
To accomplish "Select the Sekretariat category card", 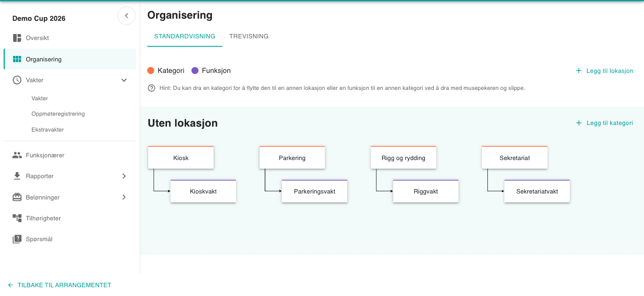I will click(515, 157).
